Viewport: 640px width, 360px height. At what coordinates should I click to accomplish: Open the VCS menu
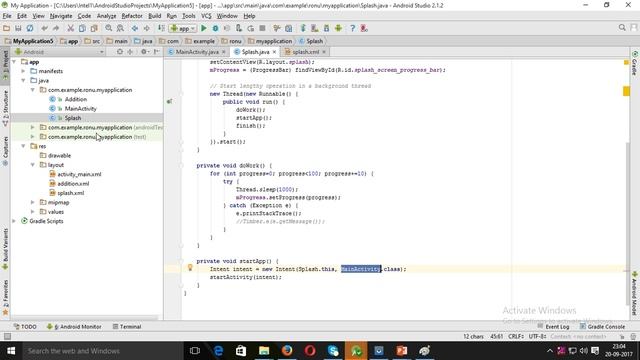(x=206, y=16)
